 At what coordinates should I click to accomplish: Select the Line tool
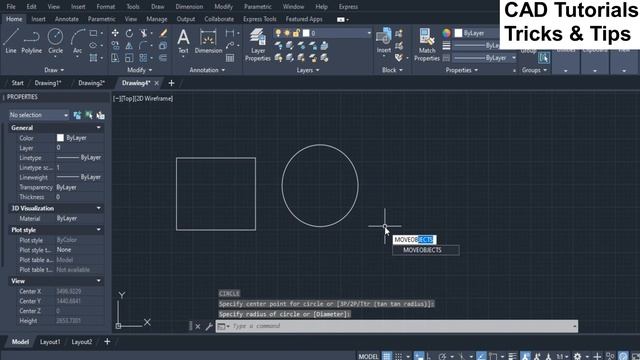11,41
